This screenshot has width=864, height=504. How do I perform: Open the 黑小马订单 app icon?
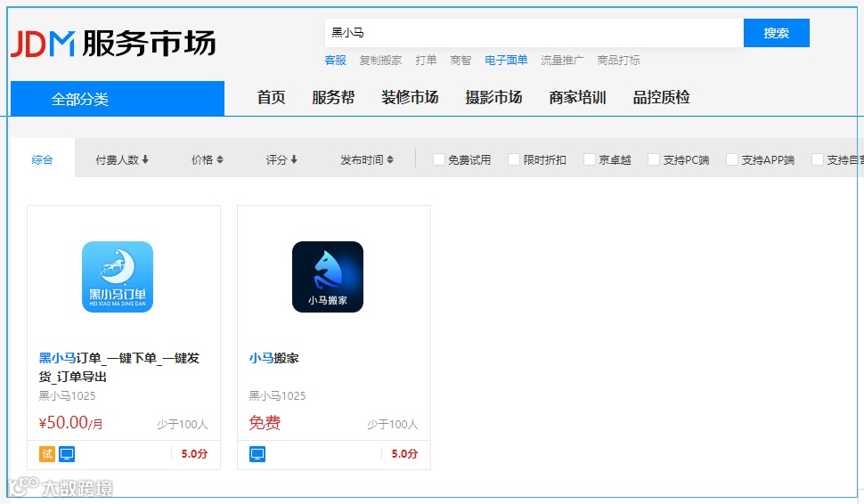pyautogui.click(x=118, y=277)
